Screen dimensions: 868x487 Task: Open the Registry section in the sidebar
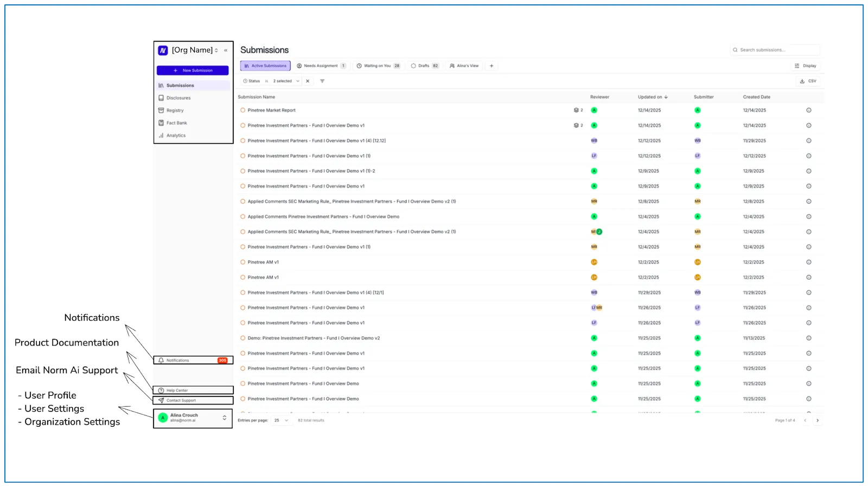[193, 111]
